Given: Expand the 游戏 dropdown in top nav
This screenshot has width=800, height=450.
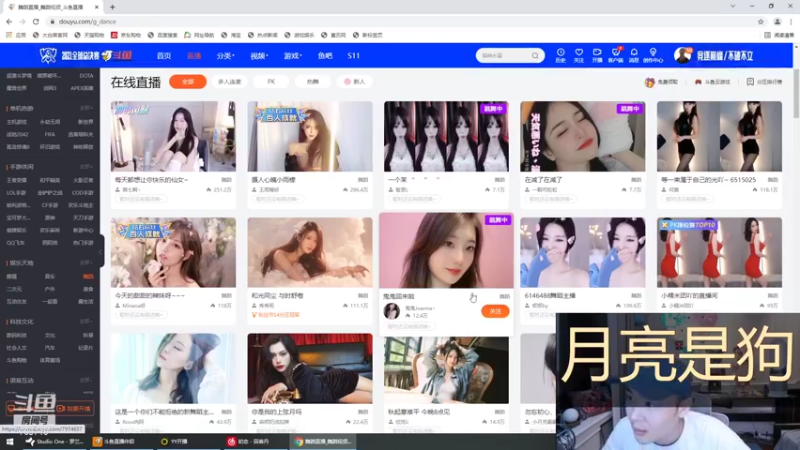Looking at the screenshot, I should pyautogui.click(x=293, y=56).
